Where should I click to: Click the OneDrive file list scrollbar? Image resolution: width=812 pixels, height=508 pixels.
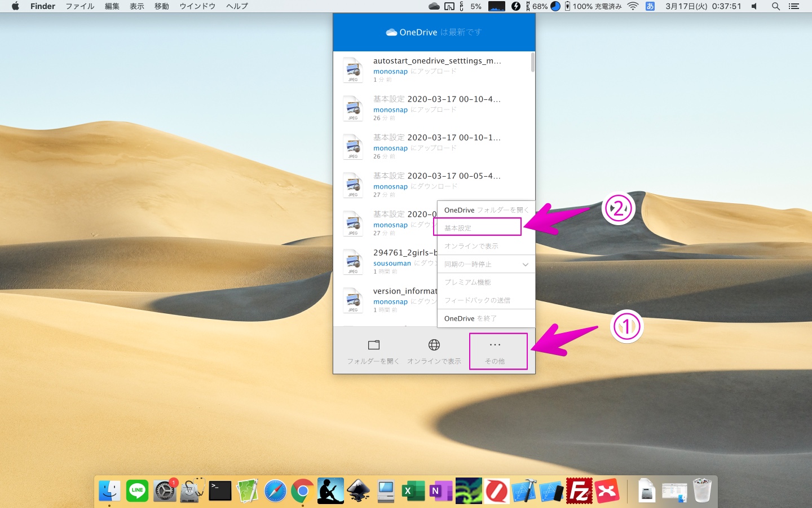pos(532,62)
